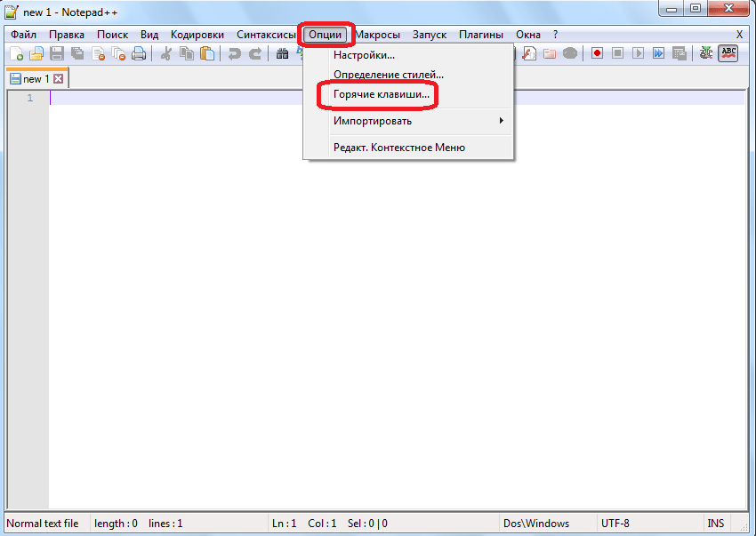Click Редакт. Контекстное Меню entry
756x536 pixels.
point(398,148)
